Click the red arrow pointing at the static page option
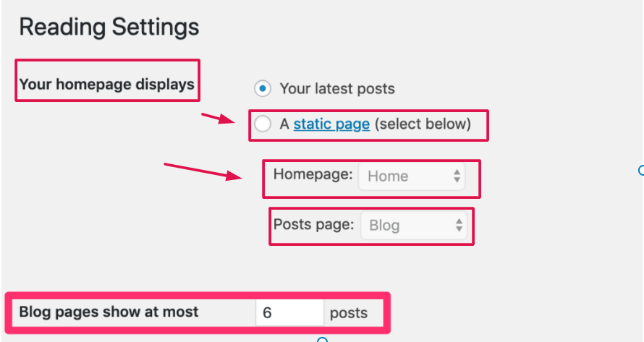 coord(219,119)
